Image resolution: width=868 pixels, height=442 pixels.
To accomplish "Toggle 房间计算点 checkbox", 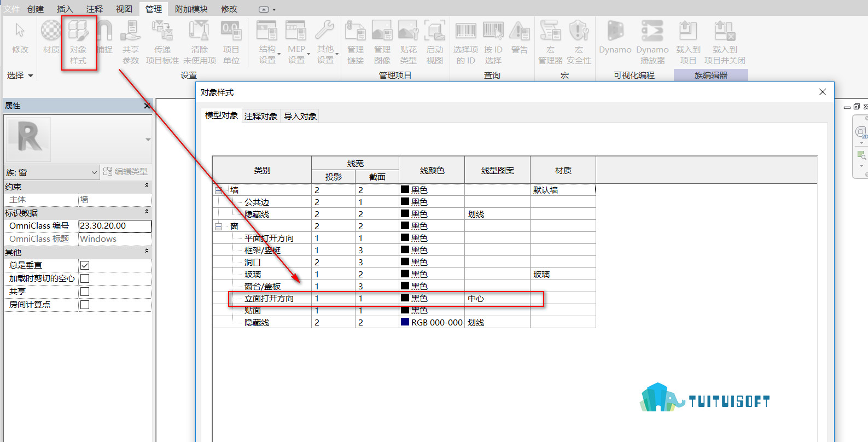I will click(x=85, y=305).
